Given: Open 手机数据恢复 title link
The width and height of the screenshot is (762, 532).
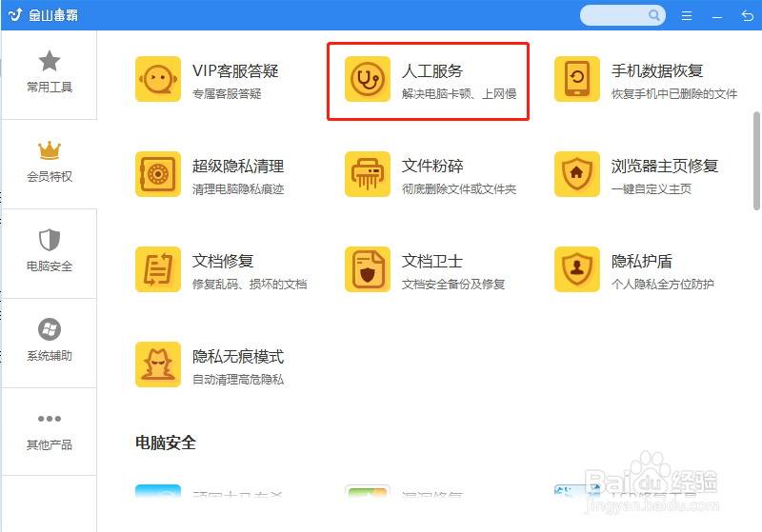Looking at the screenshot, I should coord(657,70).
